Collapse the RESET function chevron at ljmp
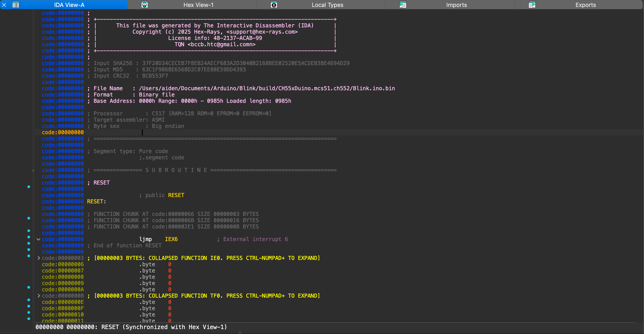Screen dimensions: 644x334 (38, 239)
